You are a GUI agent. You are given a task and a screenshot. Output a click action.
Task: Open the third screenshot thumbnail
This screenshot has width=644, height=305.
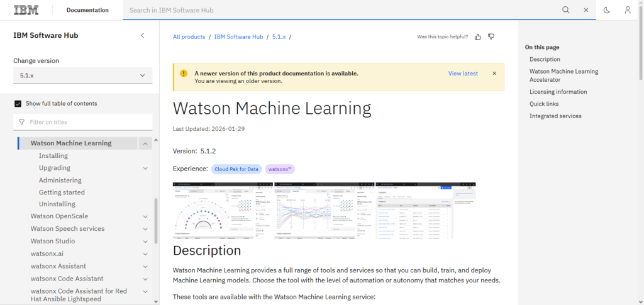point(426,210)
